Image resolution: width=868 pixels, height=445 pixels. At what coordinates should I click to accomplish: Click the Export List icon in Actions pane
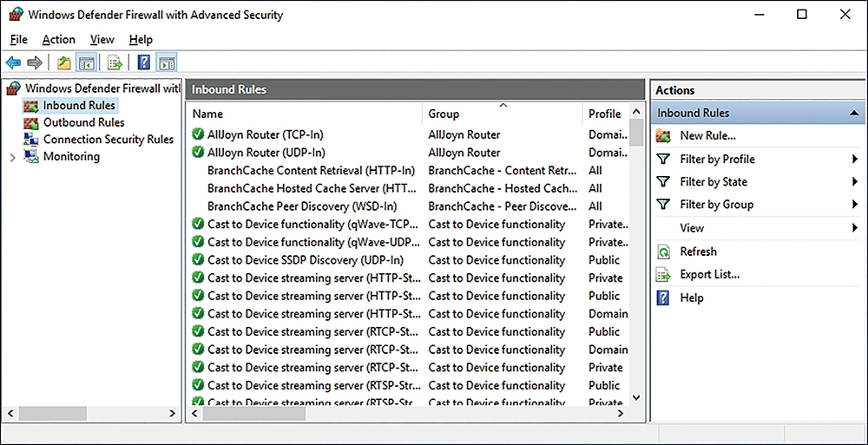tap(663, 274)
